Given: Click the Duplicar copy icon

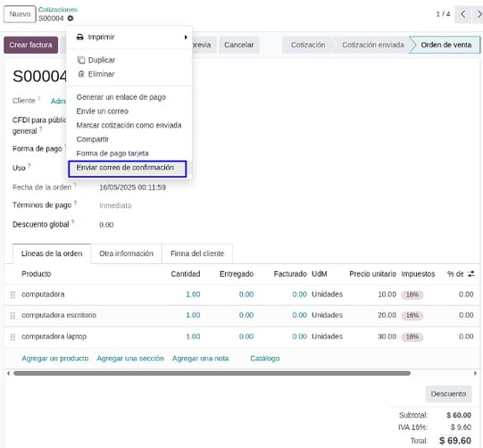Looking at the screenshot, I should [81, 60].
